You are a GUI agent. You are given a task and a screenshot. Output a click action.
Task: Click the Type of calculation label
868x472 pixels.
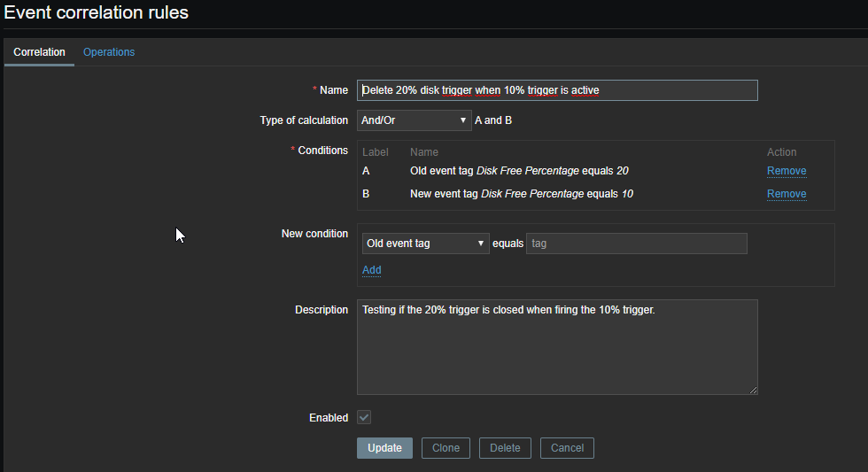(304, 120)
